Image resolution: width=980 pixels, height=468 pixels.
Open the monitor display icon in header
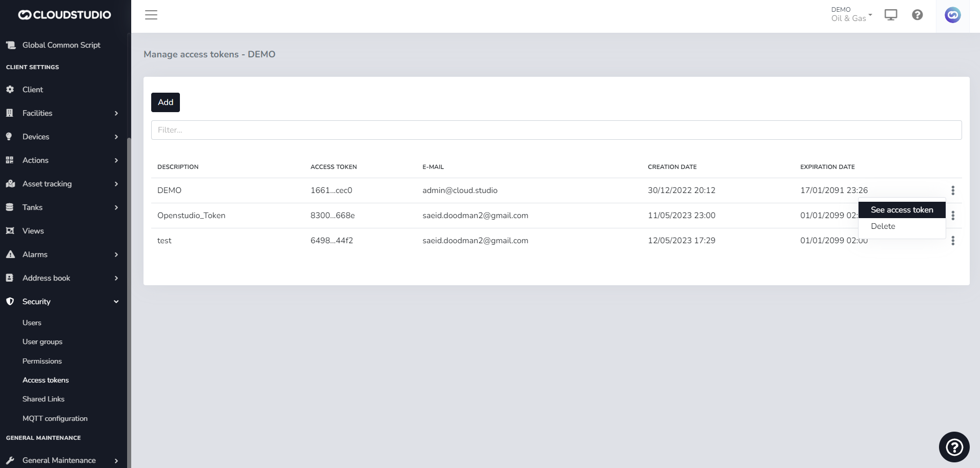[x=891, y=15]
